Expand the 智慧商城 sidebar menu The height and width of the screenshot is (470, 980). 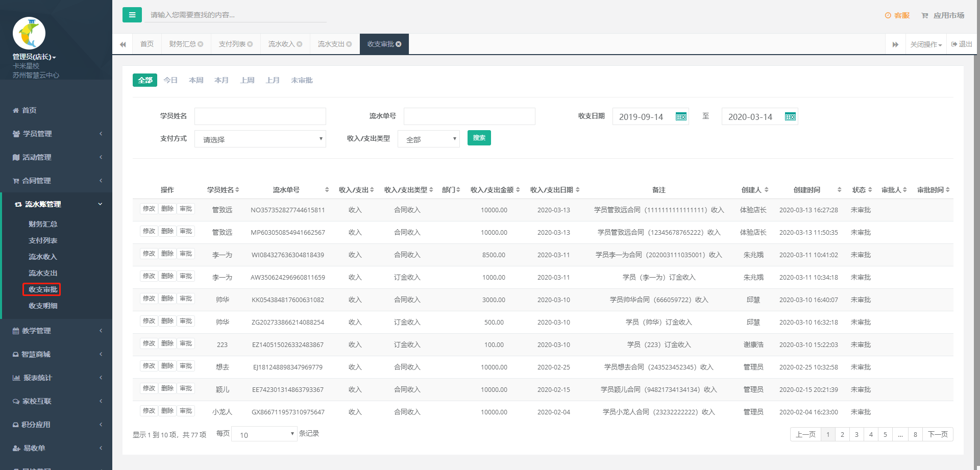[56, 354]
